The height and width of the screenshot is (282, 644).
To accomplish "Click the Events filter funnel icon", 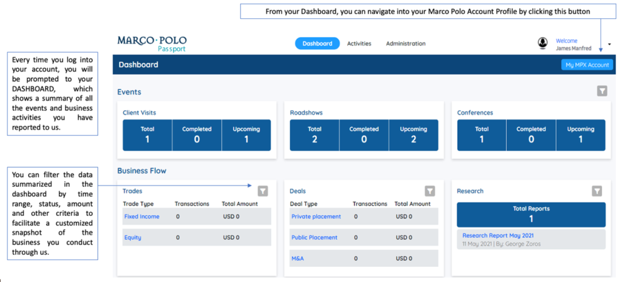I will tap(602, 91).
